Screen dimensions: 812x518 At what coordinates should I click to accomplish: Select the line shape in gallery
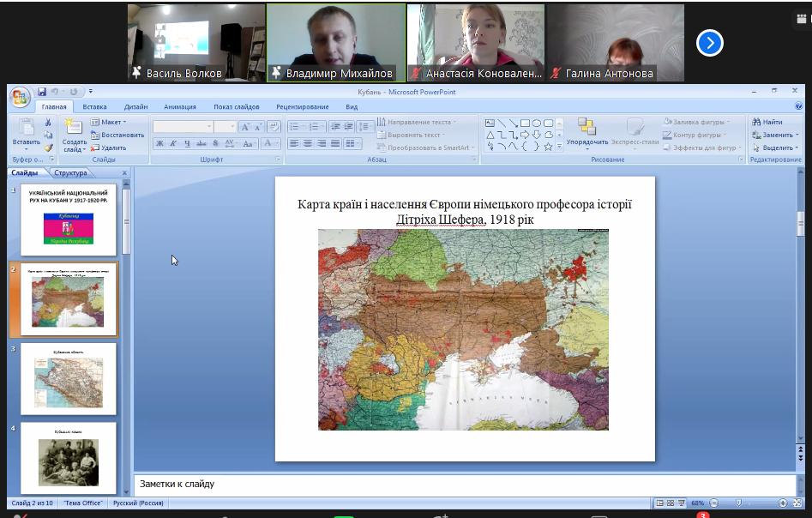[x=502, y=123]
